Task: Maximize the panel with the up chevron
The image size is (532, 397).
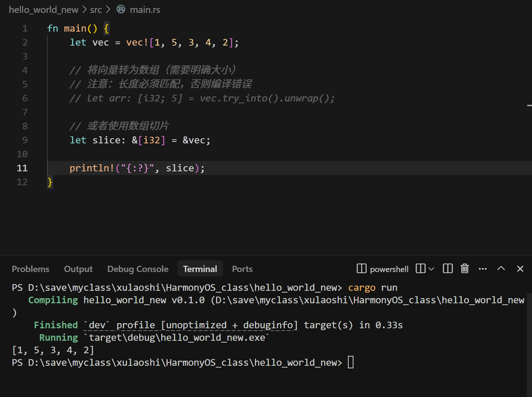Action: click(x=501, y=268)
